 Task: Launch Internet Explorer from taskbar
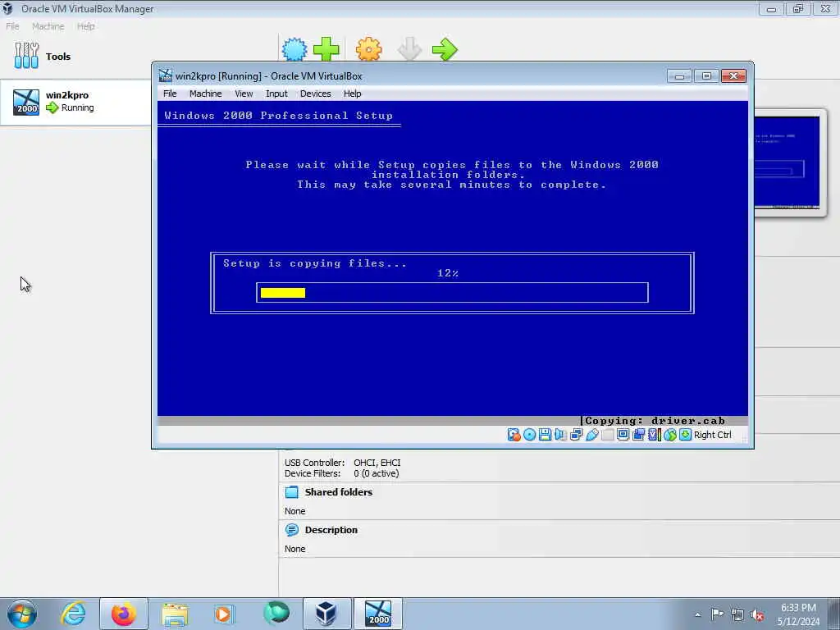[73, 614]
